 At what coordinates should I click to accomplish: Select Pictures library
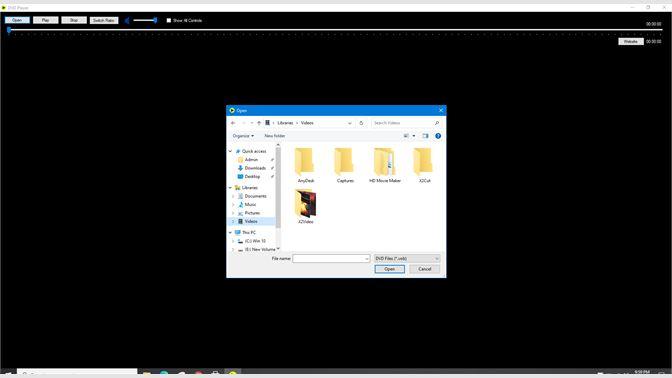point(252,213)
